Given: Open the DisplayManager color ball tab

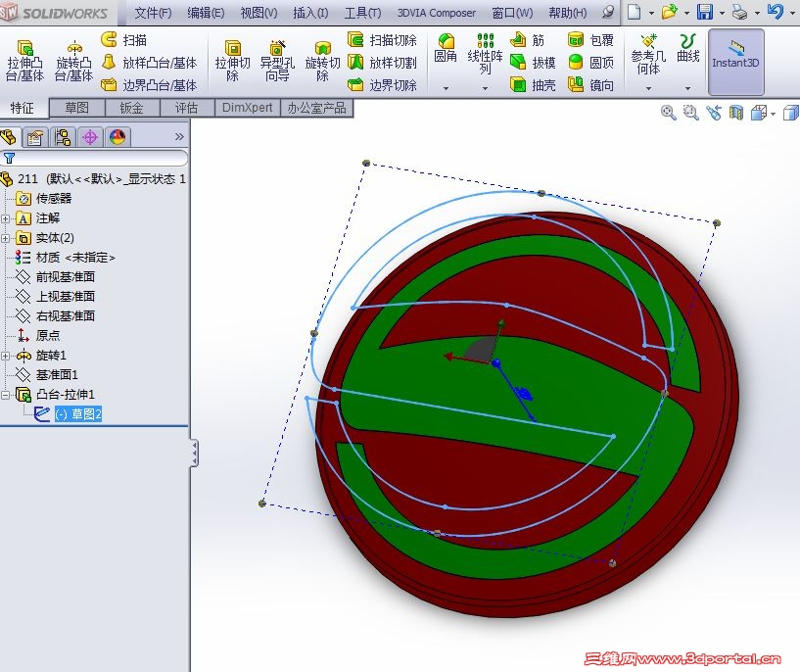Looking at the screenshot, I should (118, 137).
